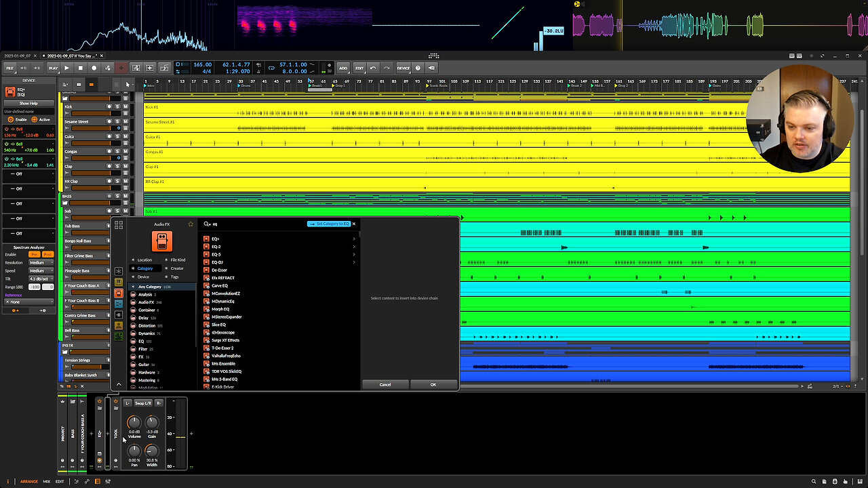The height and width of the screenshot is (488, 868).
Task: Favorite Audio FX with the star icon
Action: [x=191, y=224]
